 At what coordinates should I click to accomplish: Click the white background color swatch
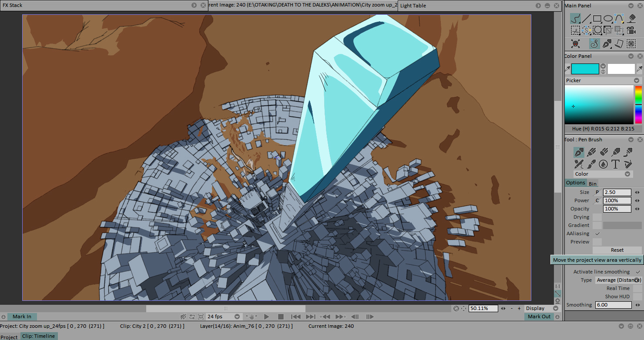coord(621,69)
